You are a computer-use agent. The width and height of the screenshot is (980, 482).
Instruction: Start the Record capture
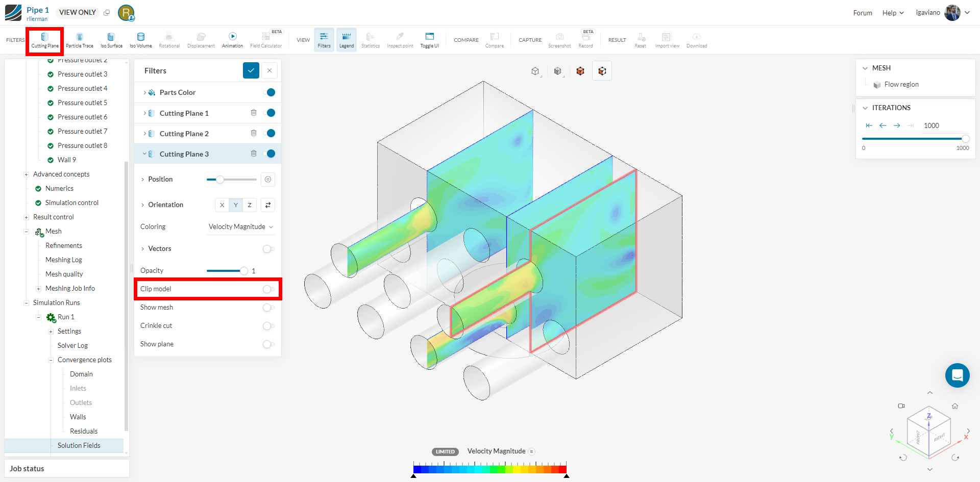586,40
